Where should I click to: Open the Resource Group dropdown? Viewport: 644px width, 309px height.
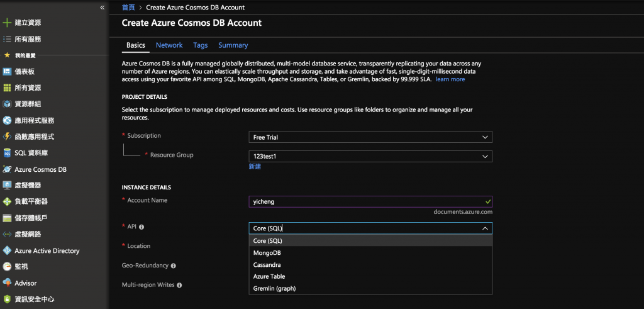coord(484,156)
